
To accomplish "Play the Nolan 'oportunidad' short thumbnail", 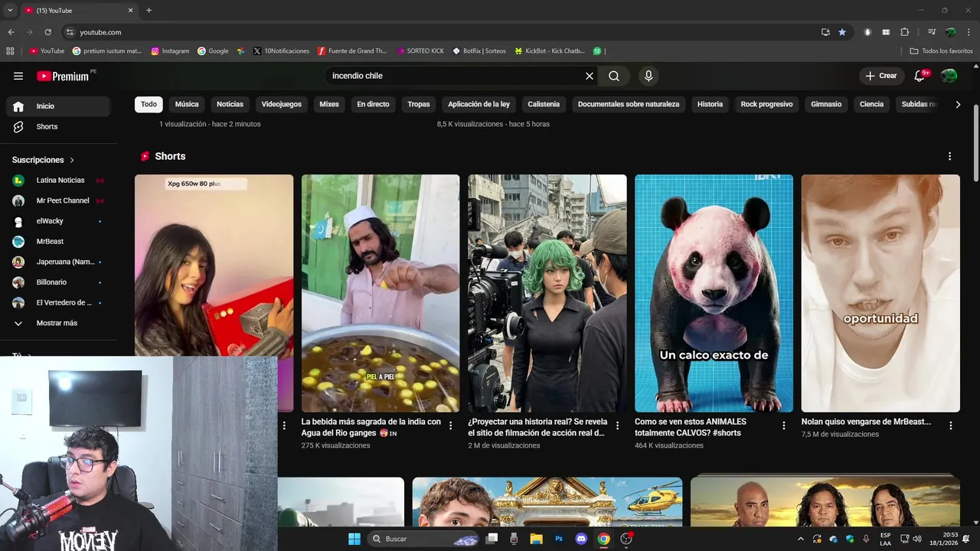I will (x=880, y=293).
